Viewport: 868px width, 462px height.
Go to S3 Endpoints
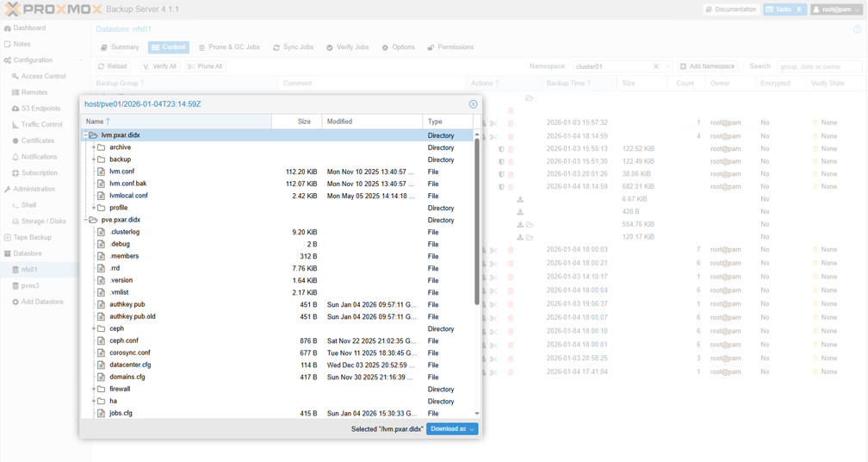click(40, 108)
